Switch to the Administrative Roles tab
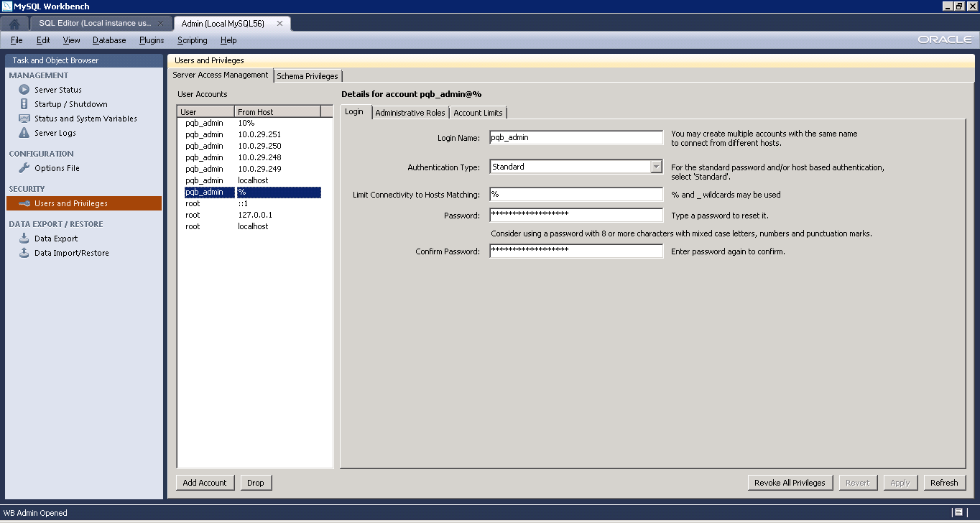Screen dimensions: 980x523 point(410,113)
